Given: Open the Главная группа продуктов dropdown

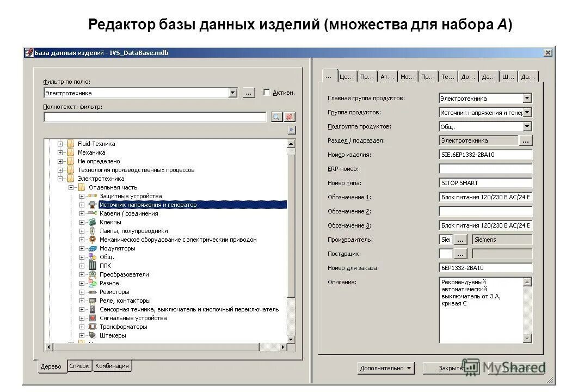Looking at the screenshot, I should (527, 98).
